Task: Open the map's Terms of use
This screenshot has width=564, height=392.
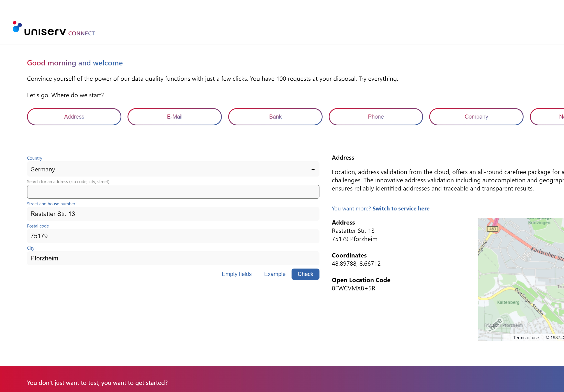Action: point(526,337)
